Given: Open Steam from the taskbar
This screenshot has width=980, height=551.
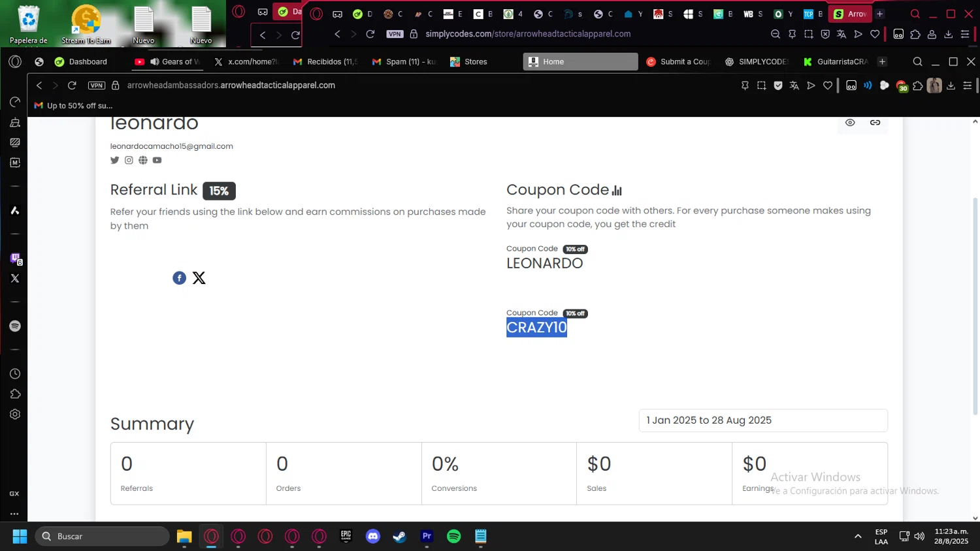Looking at the screenshot, I should point(400,537).
